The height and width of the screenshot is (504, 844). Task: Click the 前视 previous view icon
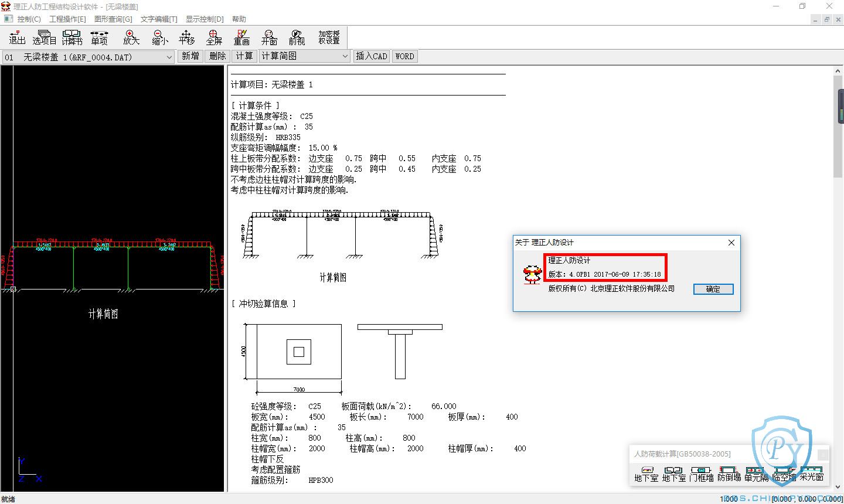click(x=297, y=38)
